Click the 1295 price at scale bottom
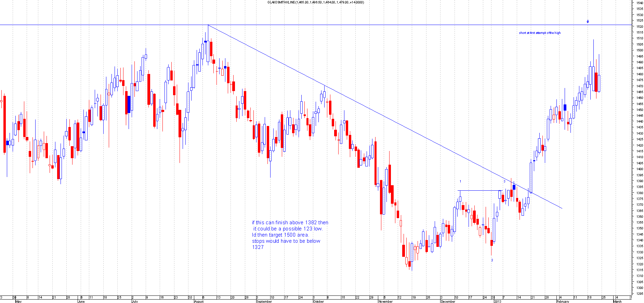This screenshot has height=303, width=644. pos(639,294)
